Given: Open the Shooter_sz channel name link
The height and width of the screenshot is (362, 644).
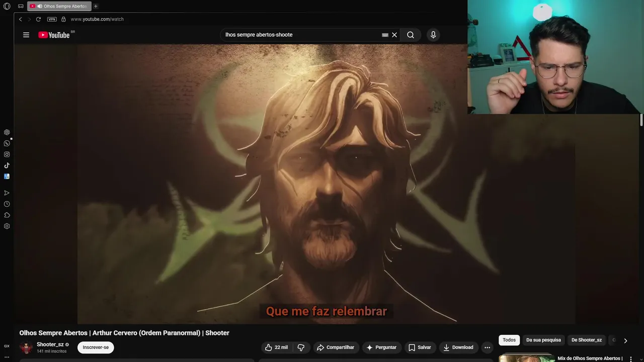Looking at the screenshot, I should (x=50, y=344).
